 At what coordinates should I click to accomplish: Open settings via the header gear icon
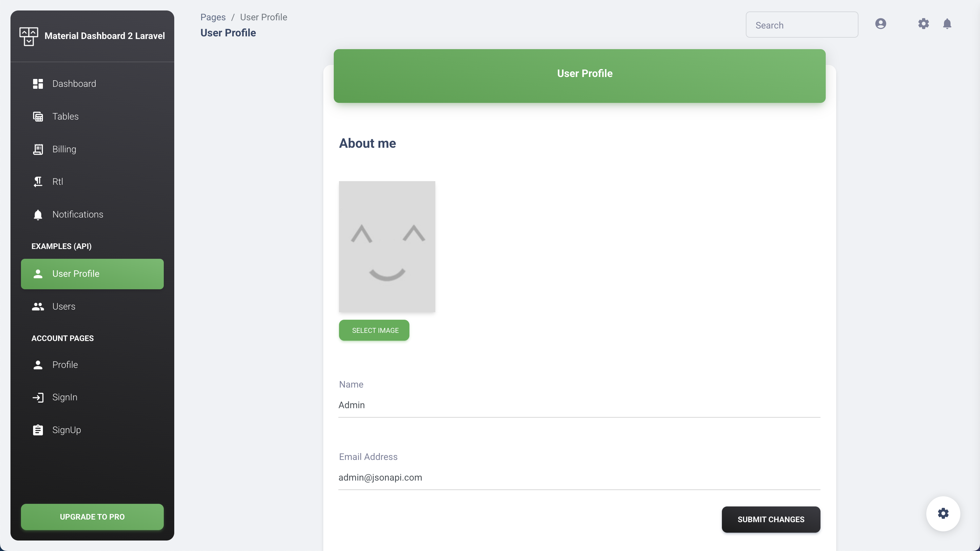tap(923, 24)
